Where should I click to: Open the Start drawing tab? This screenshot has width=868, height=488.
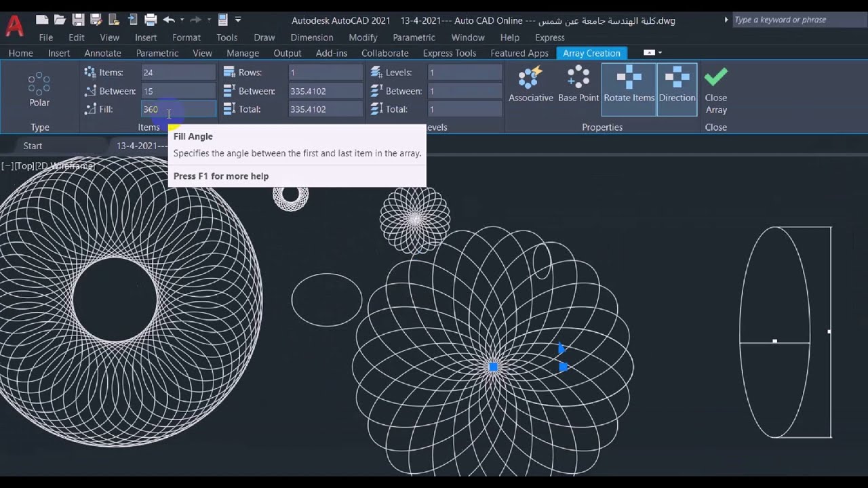click(x=33, y=146)
